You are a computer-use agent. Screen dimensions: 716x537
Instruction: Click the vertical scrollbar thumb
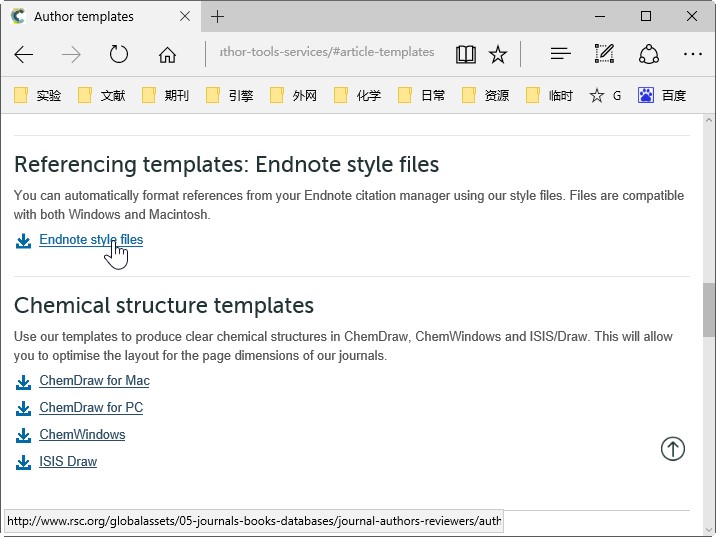tap(709, 310)
